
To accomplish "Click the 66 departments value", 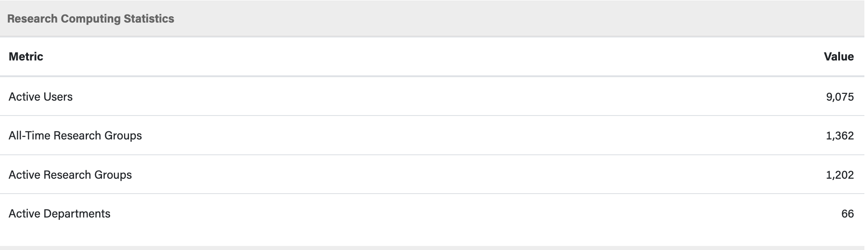I will [x=847, y=213].
